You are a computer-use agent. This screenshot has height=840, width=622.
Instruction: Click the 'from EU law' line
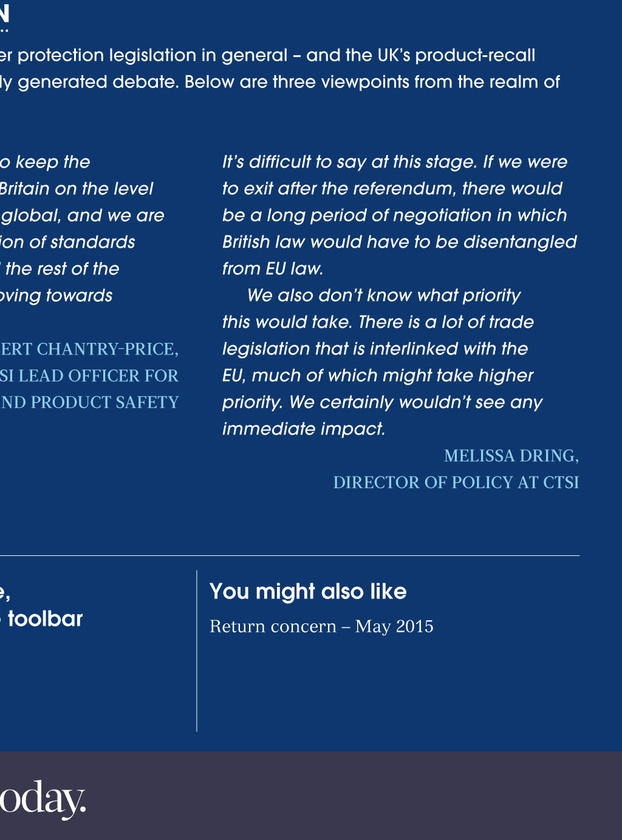coord(273,269)
